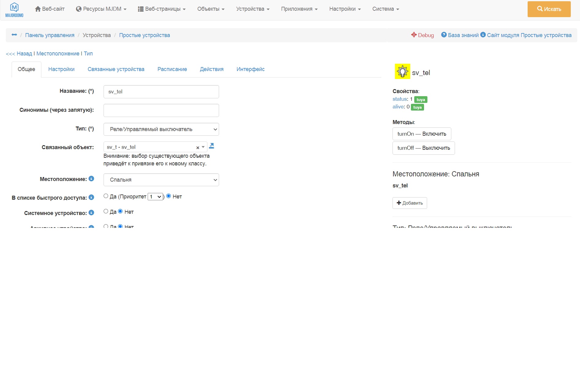The width and height of the screenshot is (580, 392).
Task: Open the Debug link
Action: pyautogui.click(x=423, y=35)
